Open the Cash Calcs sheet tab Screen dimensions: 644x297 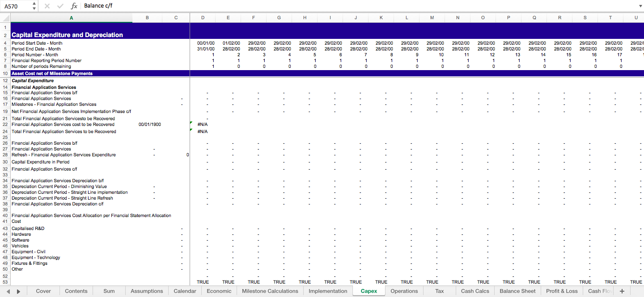coord(475,291)
